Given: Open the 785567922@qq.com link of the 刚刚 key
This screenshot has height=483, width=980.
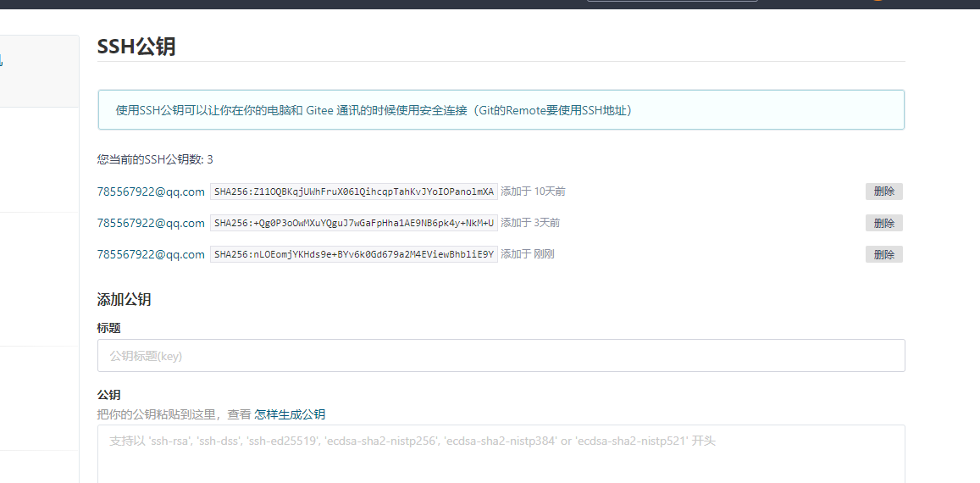Looking at the screenshot, I should coord(152,254).
